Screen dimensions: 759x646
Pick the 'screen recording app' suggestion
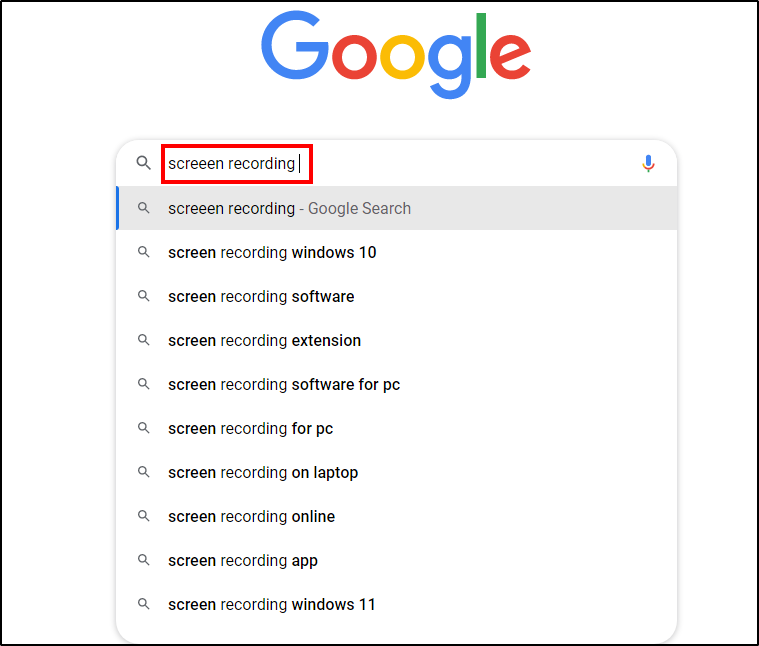click(243, 561)
